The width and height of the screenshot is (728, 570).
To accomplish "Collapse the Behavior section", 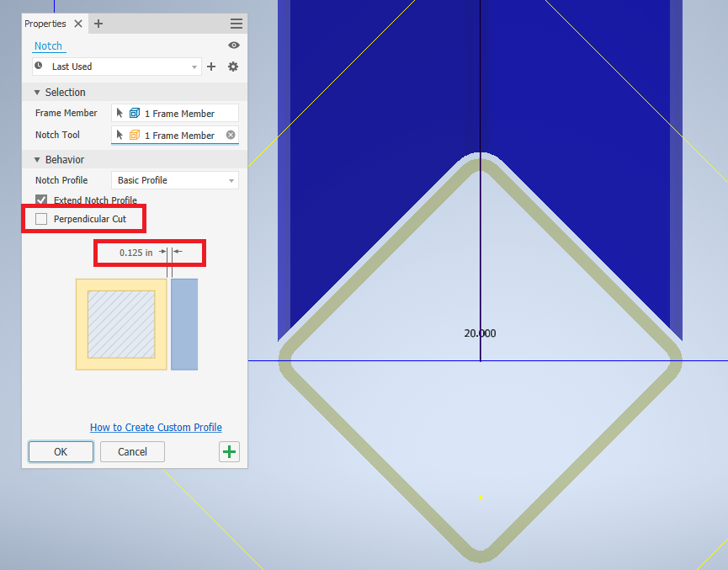I will tap(36, 159).
